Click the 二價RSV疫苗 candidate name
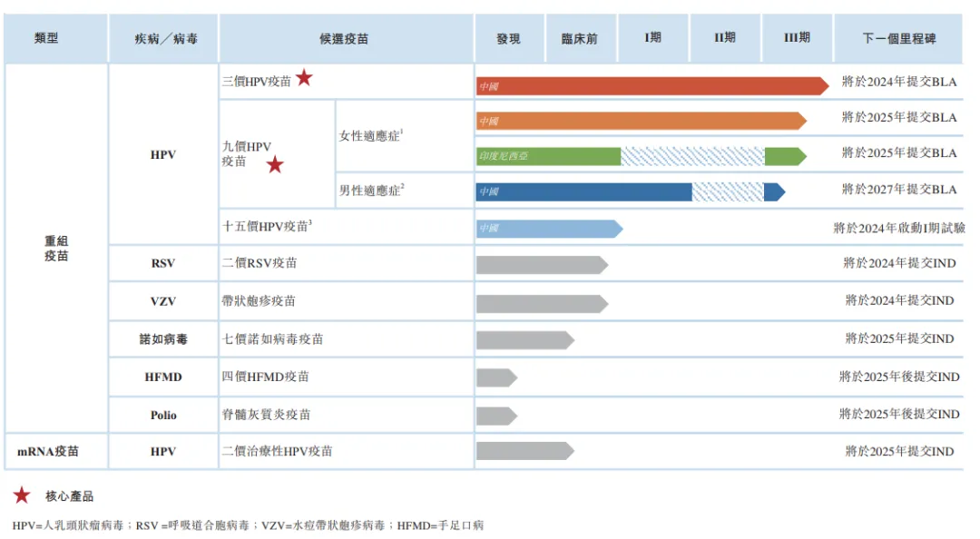 coord(260,263)
